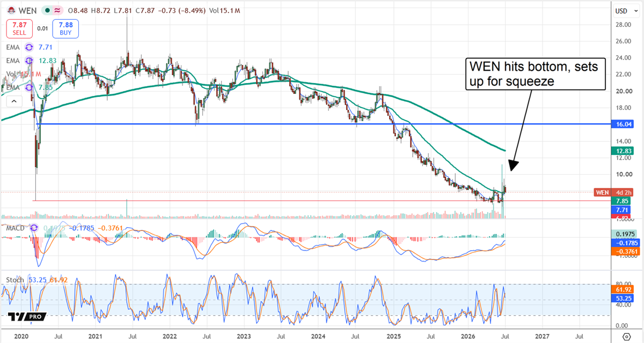Click the Stoch 80.00 scale value

[x=623, y=285]
